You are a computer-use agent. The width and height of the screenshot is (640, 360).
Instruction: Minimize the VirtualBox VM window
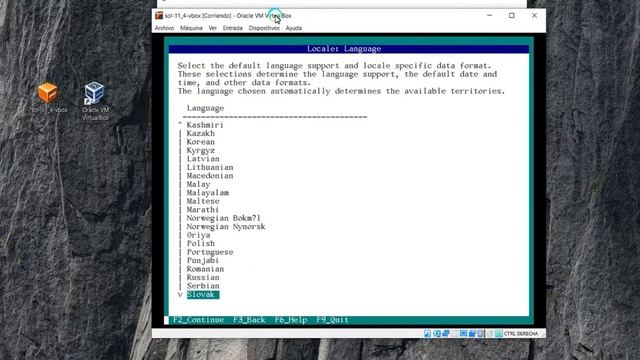point(489,16)
